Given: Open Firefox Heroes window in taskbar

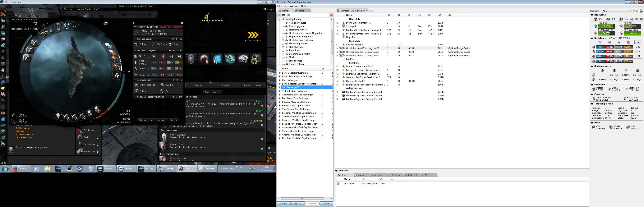Looking at the screenshot, I should [x=21, y=169].
